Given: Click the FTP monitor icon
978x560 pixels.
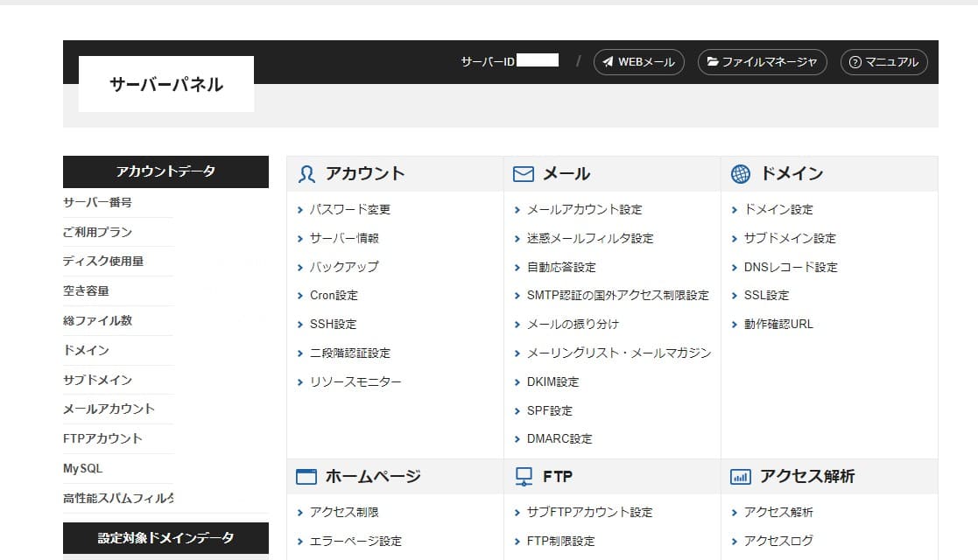Looking at the screenshot, I should click(523, 476).
